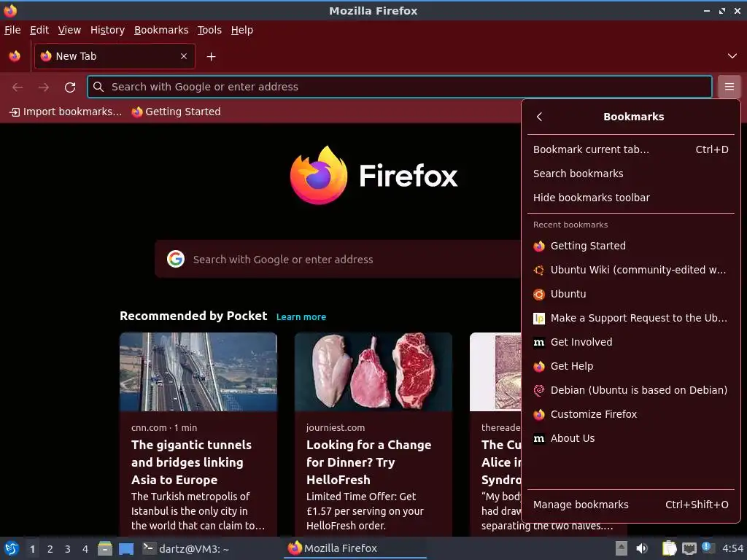747x560 pixels.
Task: Open the Tools menu
Action: tap(209, 30)
